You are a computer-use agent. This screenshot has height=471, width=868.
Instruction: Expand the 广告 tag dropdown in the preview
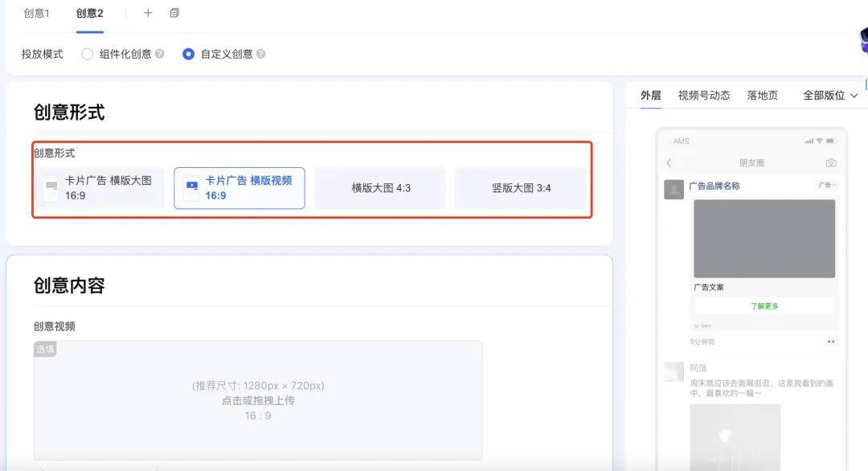click(827, 186)
